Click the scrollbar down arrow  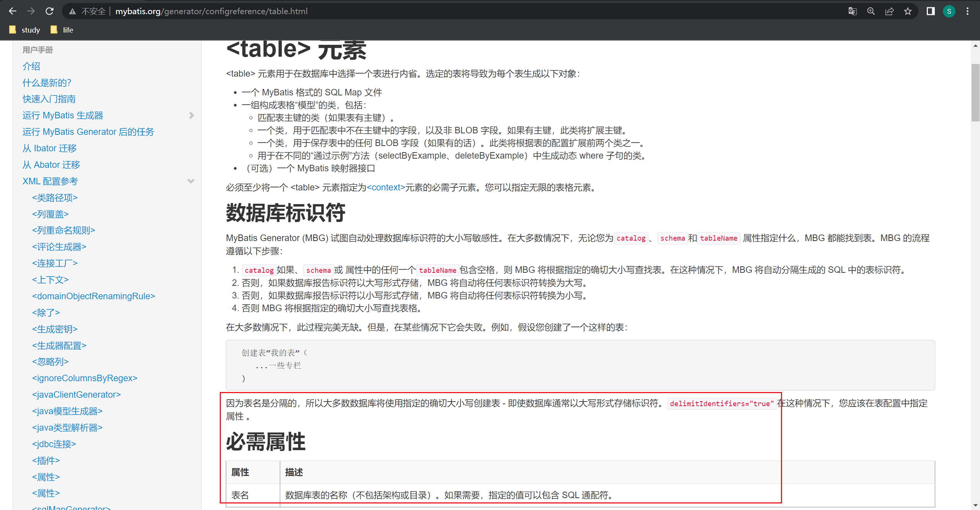975,506
